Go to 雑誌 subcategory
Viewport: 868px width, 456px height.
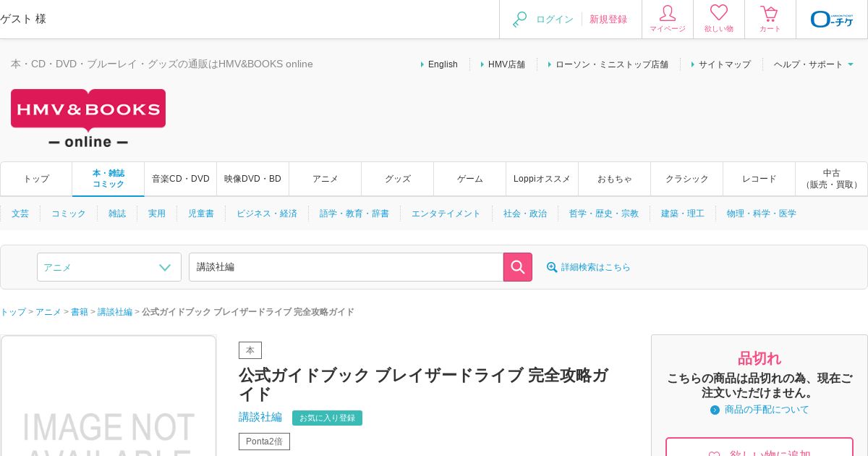point(117,214)
